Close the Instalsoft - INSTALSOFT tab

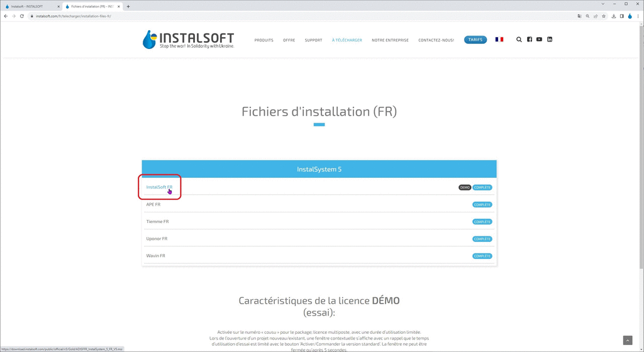point(58,6)
